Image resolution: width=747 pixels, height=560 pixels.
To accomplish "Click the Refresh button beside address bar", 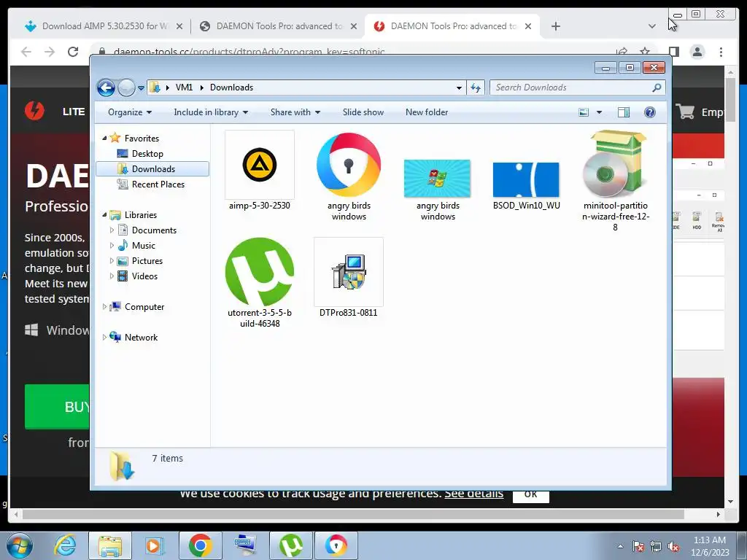I will point(476,87).
